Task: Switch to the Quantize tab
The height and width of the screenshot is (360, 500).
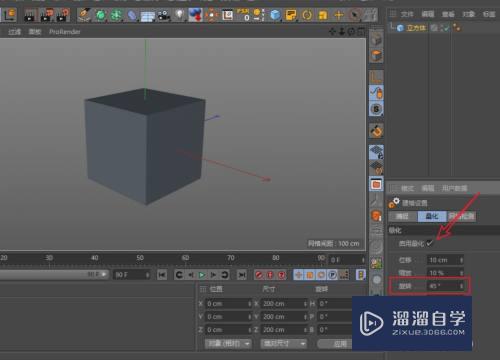Action: (432, 216)
